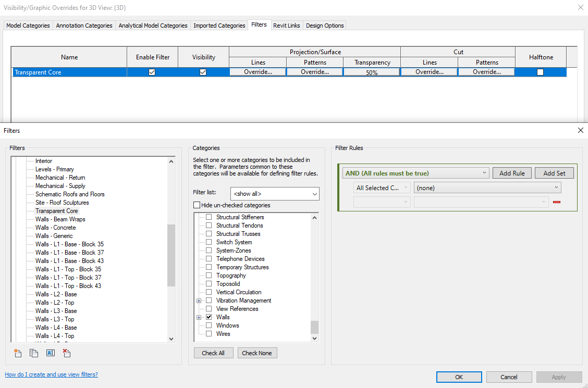
Task: Click the Add Rule button
Action: [512, 172]
